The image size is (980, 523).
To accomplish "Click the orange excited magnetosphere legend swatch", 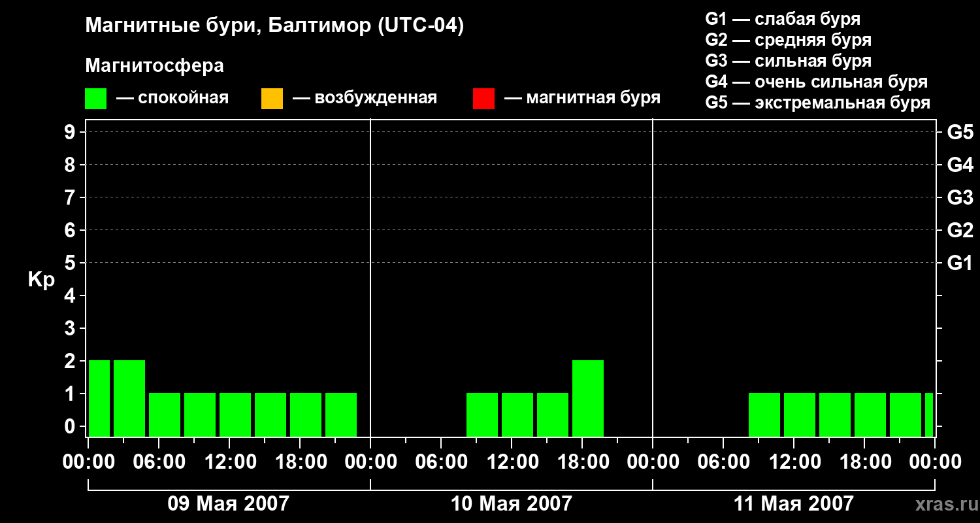I will tap(272, 99).
